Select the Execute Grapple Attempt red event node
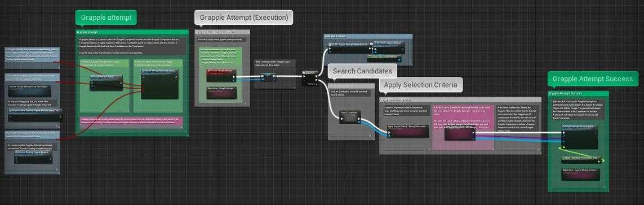The width and height of the screenshot is (644, 205). pyautogui.click(x=221, y=75)
